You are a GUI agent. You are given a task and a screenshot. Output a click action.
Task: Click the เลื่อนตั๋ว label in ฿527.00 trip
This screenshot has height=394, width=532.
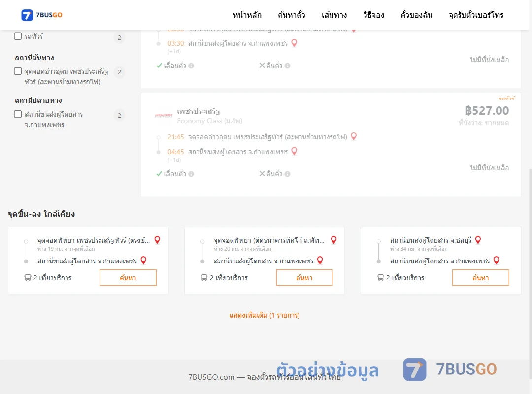coord(175,174)
